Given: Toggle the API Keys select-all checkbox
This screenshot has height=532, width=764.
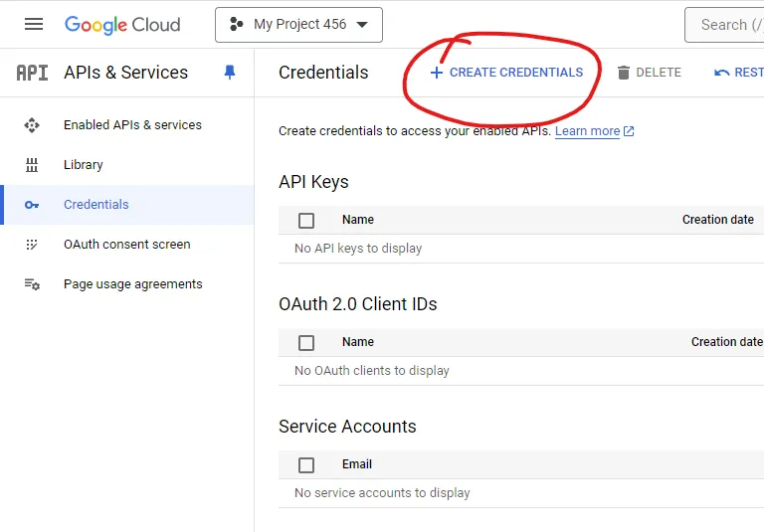Looking at the screenshot, I should point(306,221).
